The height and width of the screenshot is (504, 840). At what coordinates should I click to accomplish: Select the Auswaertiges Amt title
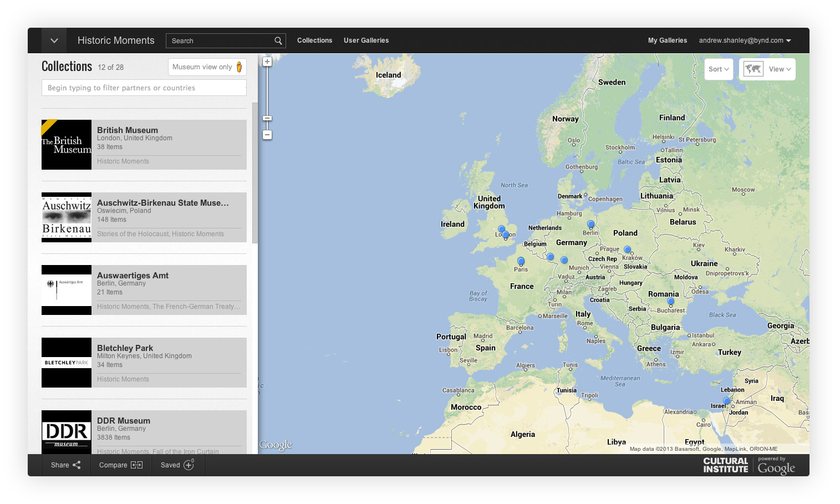tap(133, 276)
